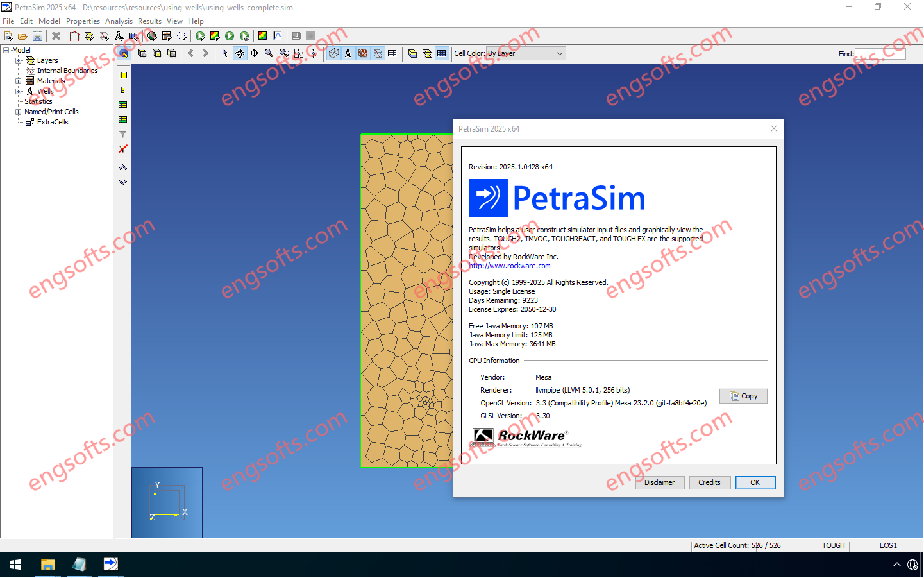Click the move up chevron icon
Screen dimensions: 924x578
(x=123, y=167)
